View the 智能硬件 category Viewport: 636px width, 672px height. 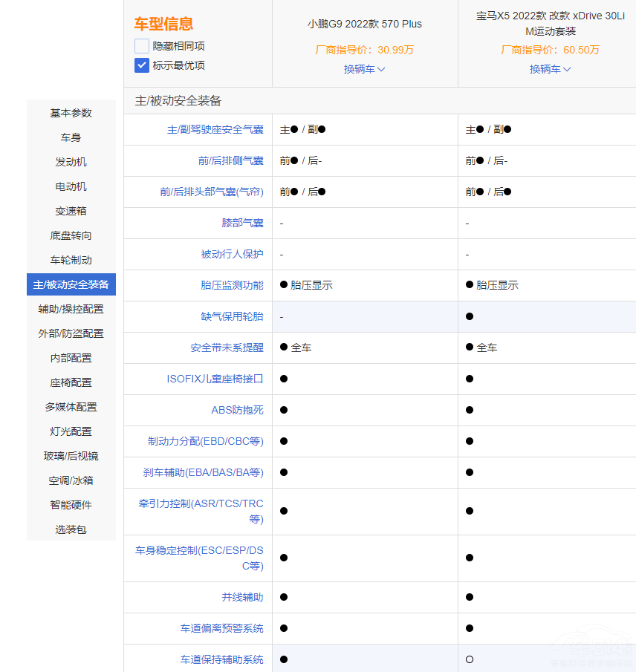pos(71,505)
